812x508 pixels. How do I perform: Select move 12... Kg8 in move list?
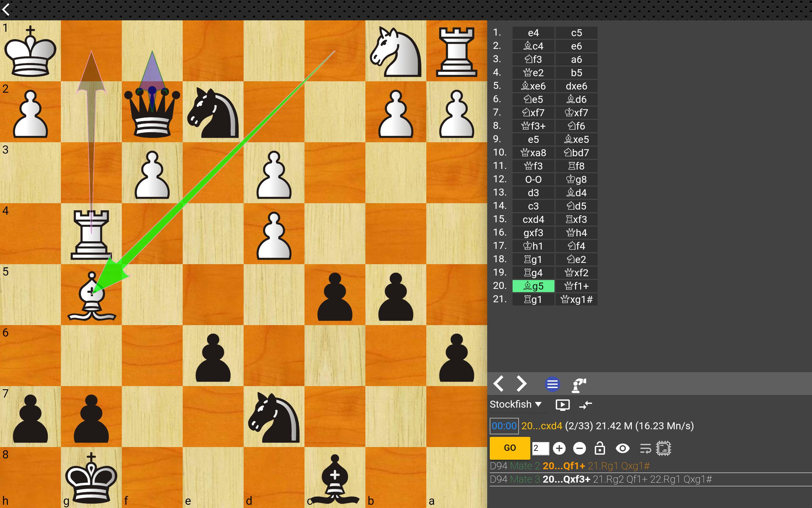point(576,179)
